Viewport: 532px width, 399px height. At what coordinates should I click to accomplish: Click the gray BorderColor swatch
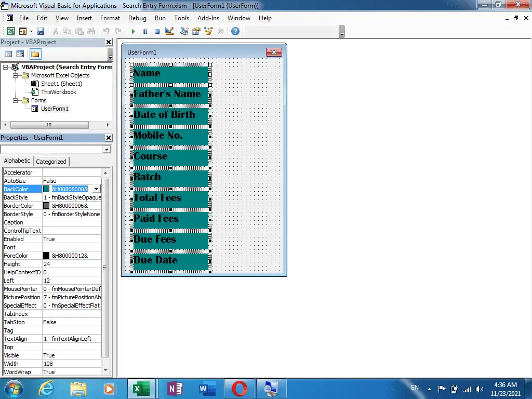point(46,206)
